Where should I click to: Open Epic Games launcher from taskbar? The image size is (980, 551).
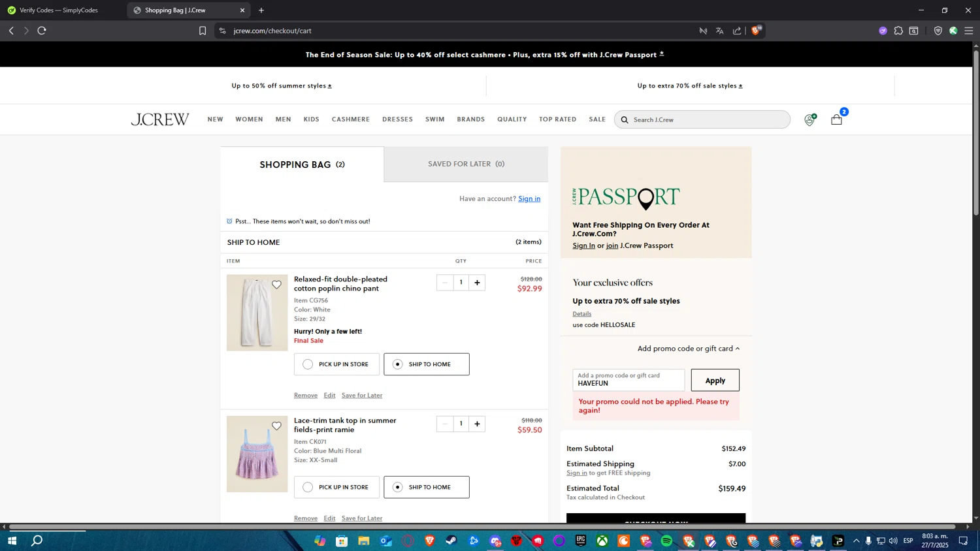tap(581, 541)
